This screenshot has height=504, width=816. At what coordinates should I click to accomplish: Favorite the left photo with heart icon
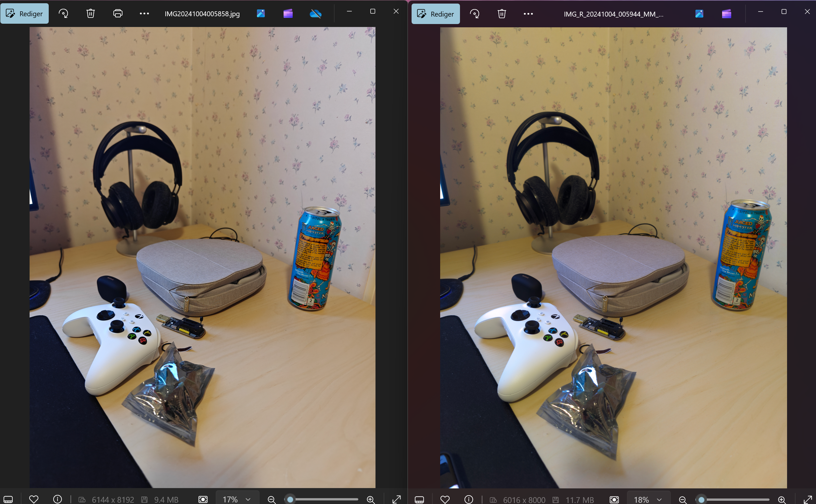click(x=34, y=499)
